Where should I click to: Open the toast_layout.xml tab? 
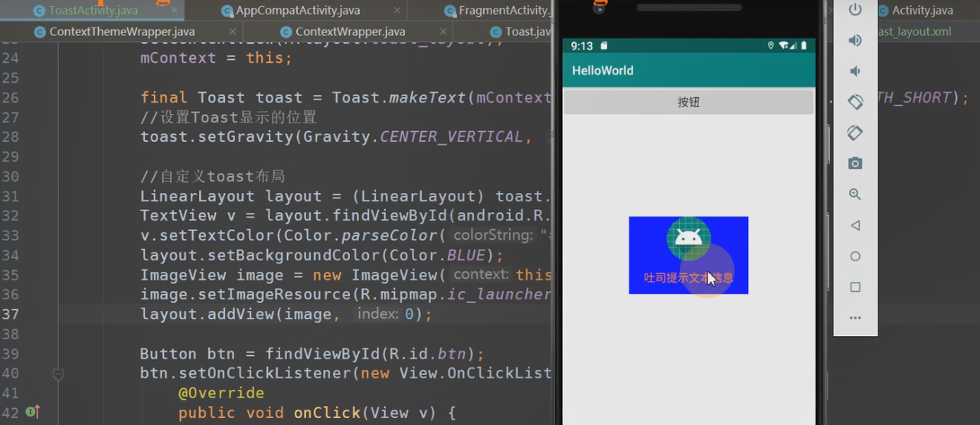(x=915, y=32)
